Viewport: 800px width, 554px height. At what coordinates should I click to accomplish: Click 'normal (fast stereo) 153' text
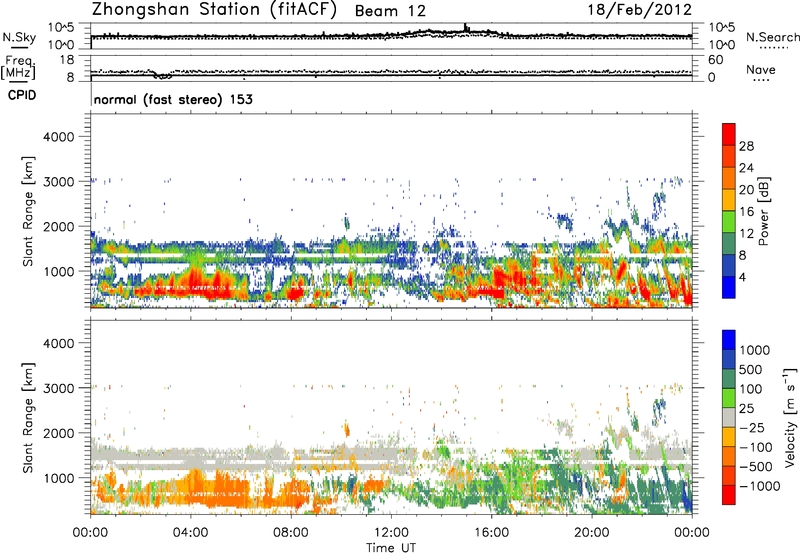click(x=173, y=99)
